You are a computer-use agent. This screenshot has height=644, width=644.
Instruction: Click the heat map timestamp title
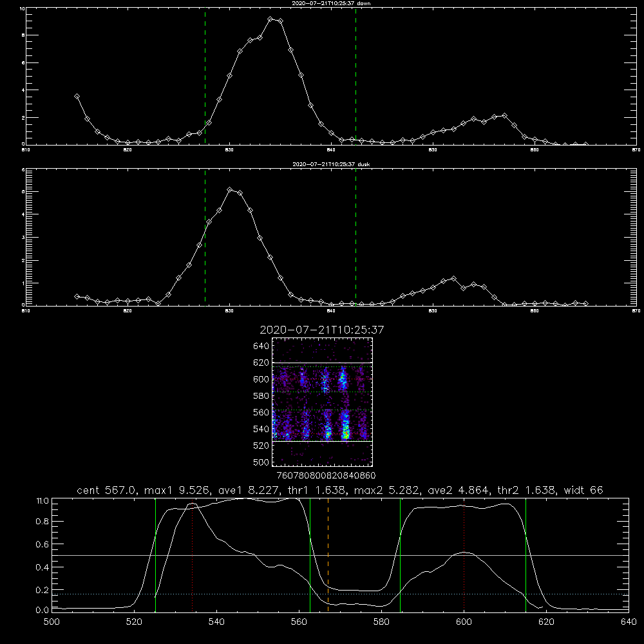322,330
